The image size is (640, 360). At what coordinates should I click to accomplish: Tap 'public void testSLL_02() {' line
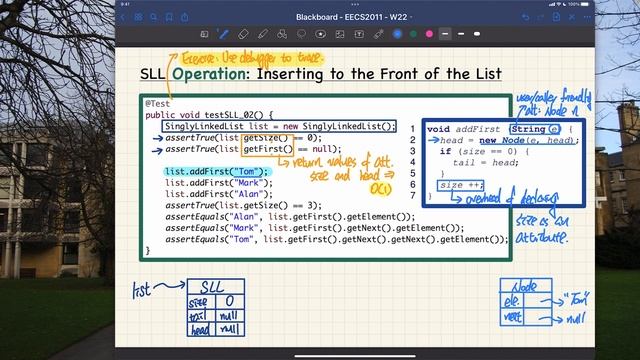pyautogui.click(x=209, y=115)
